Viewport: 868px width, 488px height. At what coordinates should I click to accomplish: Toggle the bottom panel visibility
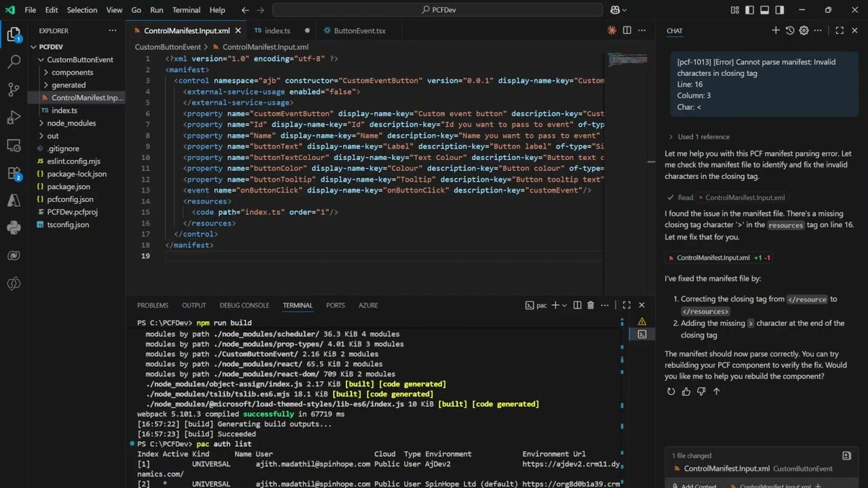pyautogui.click(x=765, y=10)
